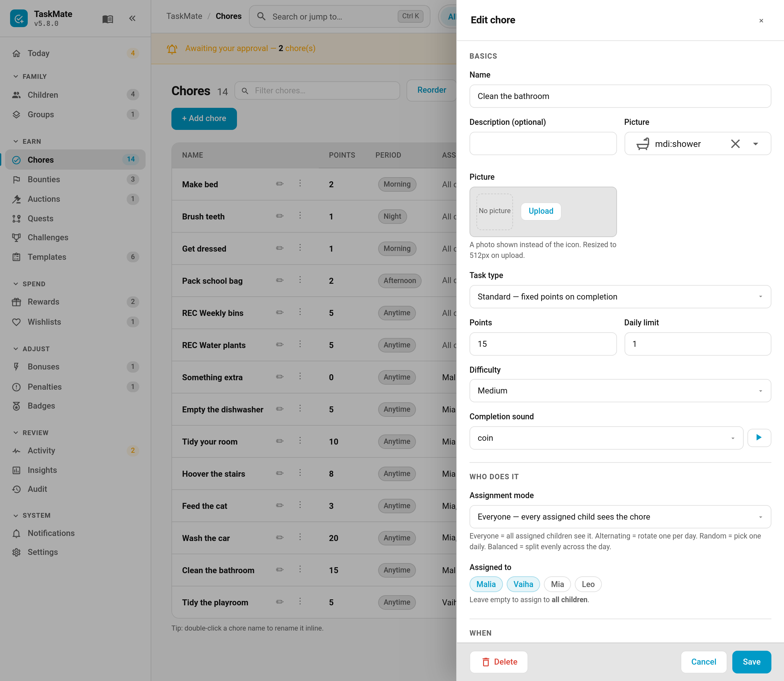Toggle Vaiha assignment chip

click(523, 584)
